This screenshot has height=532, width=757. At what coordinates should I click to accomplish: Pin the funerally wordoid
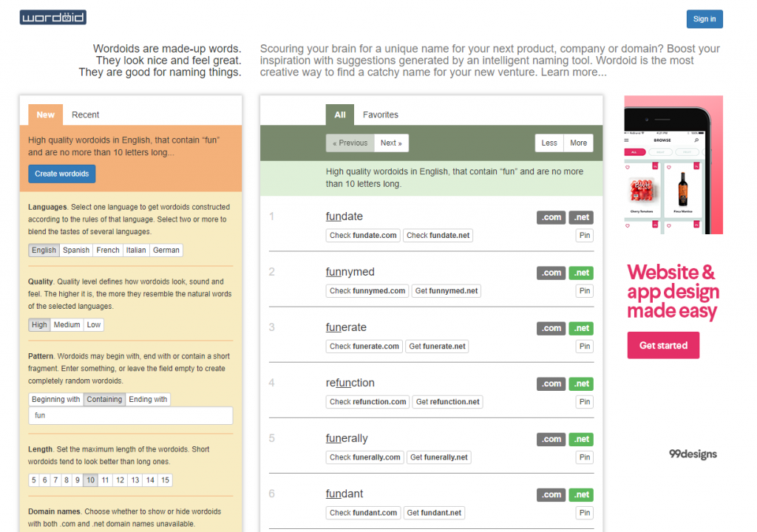click(584, 457)
